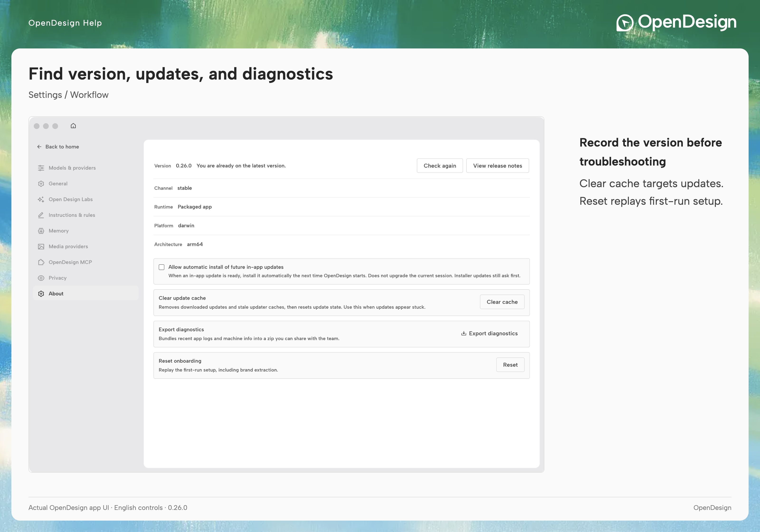Viewport: 760px width, 532px height.
Task: Click the OpenDesign MCP puzzle icon
Action: [41, 262]
